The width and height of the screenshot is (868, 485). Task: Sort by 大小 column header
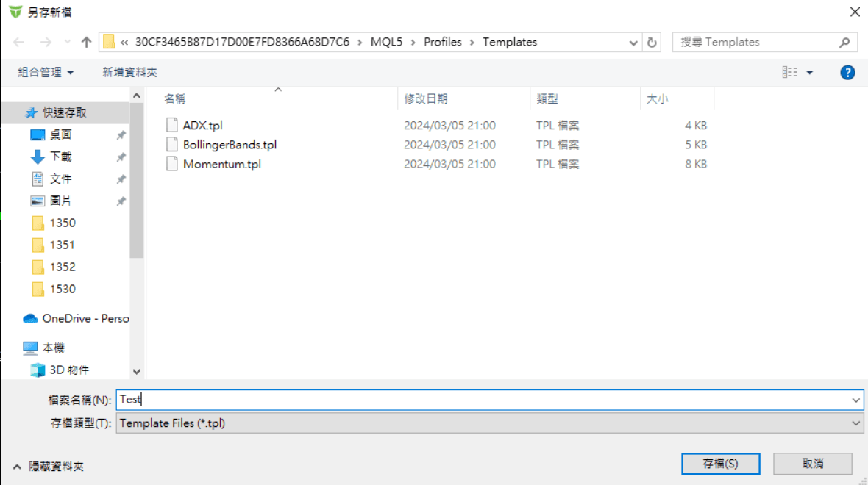[x=657, y=99]
